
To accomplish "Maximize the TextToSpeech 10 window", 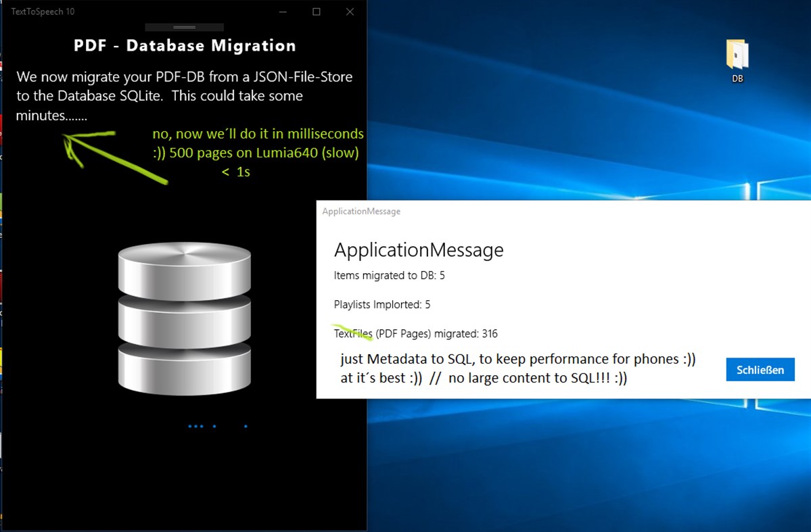I will pos(316,11).
